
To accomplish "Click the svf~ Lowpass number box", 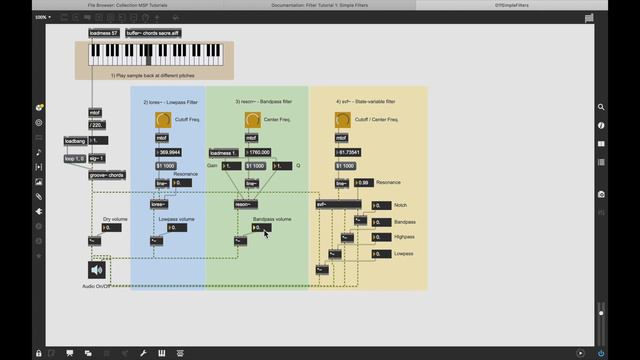I will [382, 254].
